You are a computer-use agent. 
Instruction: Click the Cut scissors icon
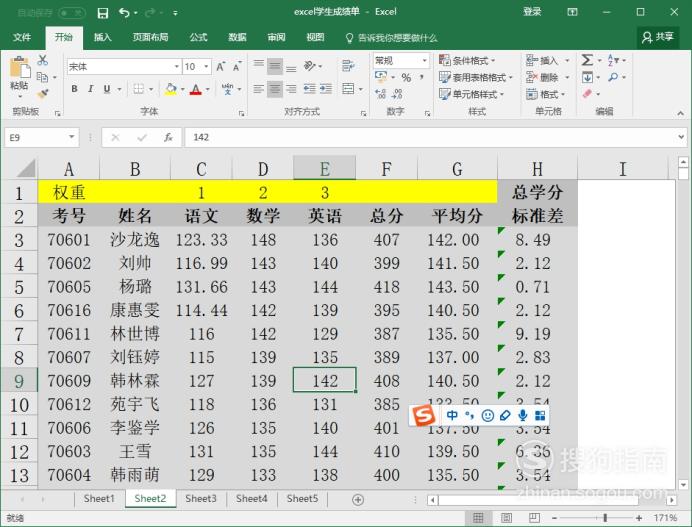tap(43, 60)
